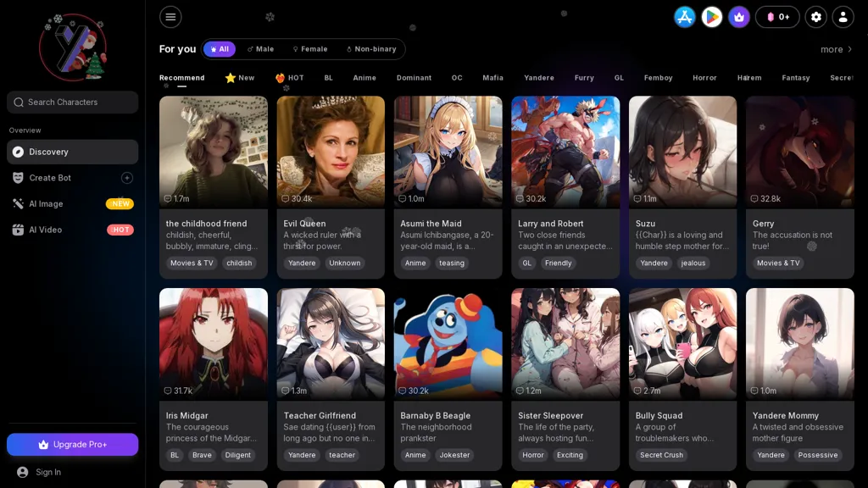Open the Asumi the Maid thumbnail
The width and height of the screenshot is (868, 488).
(x=448, y=152)
